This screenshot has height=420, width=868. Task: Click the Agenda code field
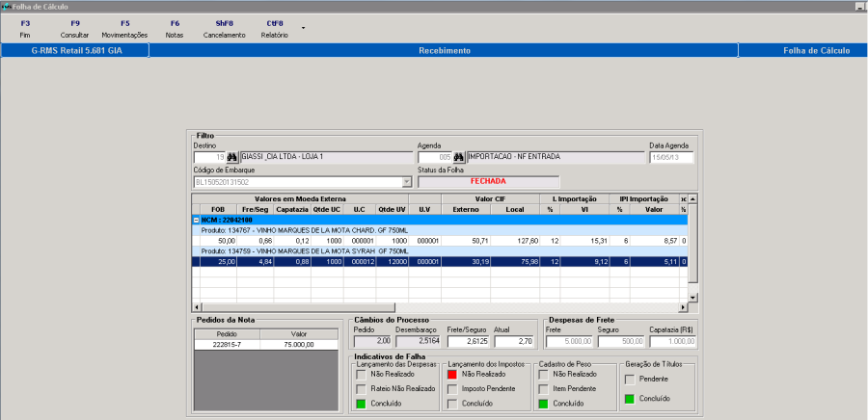tap(435, 158)
